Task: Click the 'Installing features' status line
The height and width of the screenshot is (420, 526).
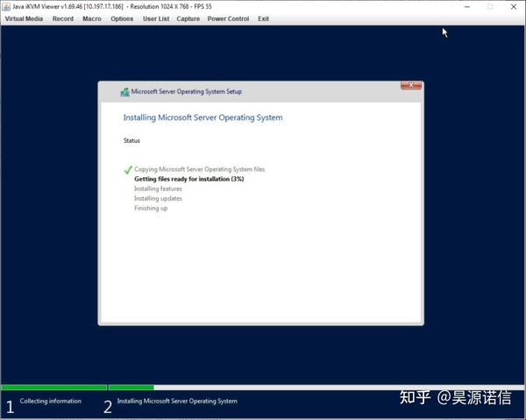Action: [158, 189]
